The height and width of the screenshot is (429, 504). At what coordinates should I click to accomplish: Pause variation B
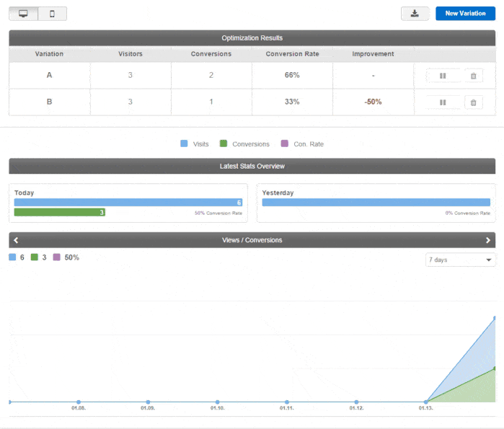point(443,102)
